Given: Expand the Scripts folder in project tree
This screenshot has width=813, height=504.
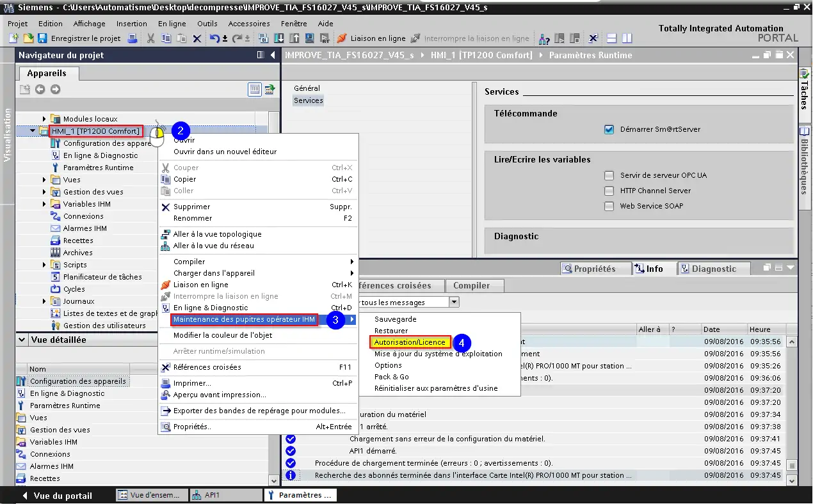Looking at the screenshot, I should pyautogui.click(x=44, y=265).
